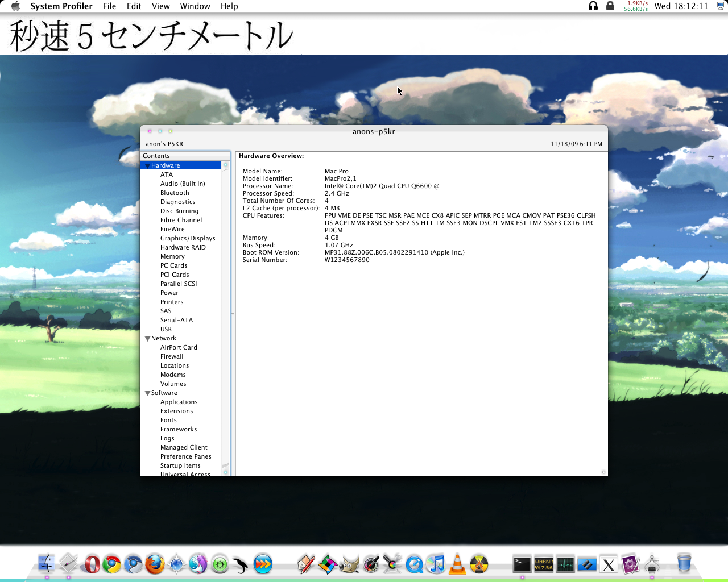Select Graphics/Displays under Hardware
728x582 pixels.
(188, 238)
